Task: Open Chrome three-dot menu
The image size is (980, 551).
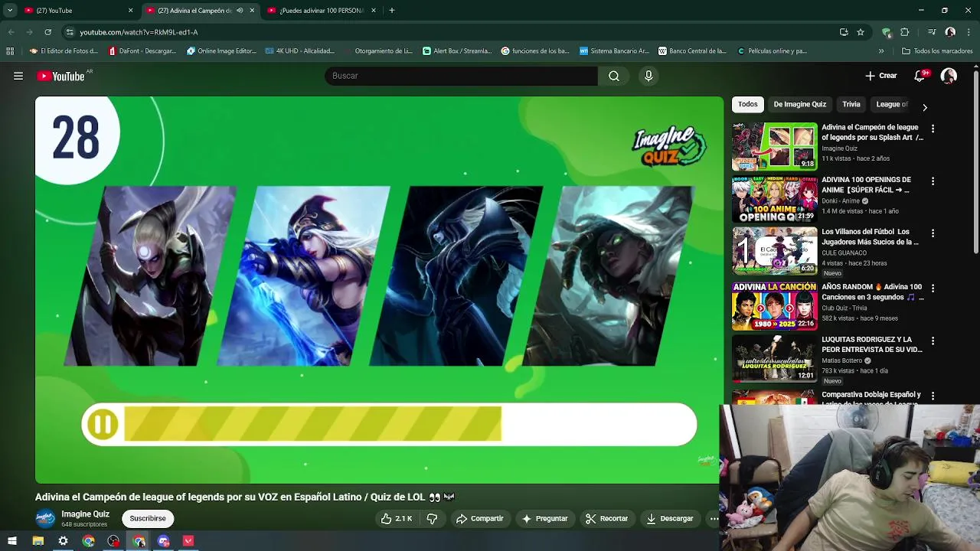Action: 969,32
